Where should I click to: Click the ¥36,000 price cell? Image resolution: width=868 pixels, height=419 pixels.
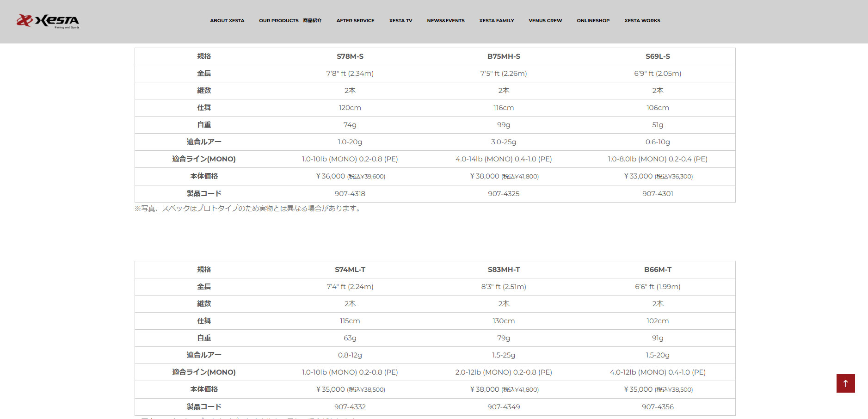click(x=350, y=176)
